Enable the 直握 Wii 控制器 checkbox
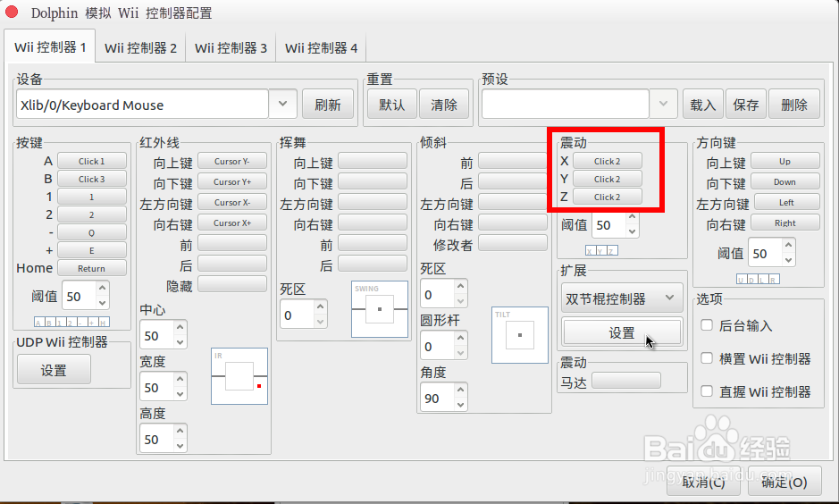Screen dimensions: 839x504 [707, 391]
